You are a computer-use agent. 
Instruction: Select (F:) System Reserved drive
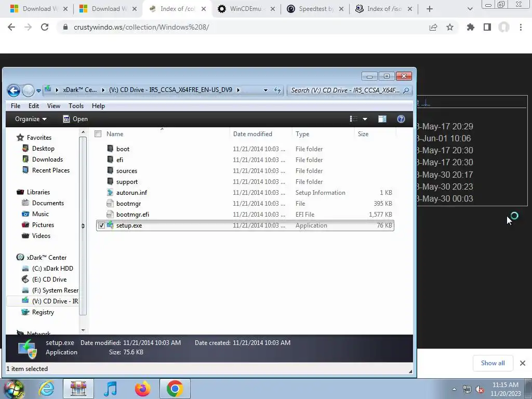point(55,290)
